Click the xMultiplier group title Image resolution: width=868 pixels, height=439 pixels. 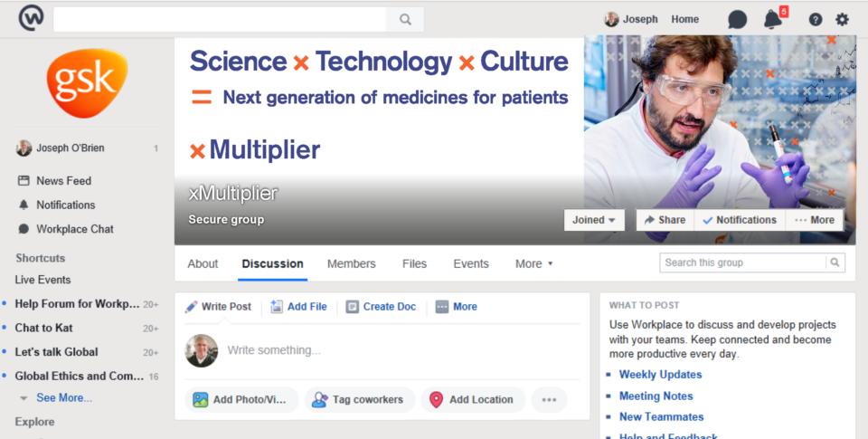click(x=233, y=193)
